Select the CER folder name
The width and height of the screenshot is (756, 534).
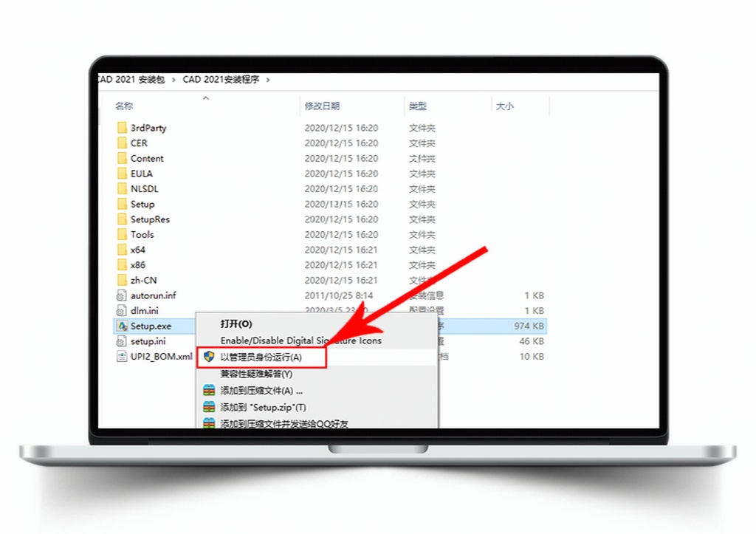point(139,143)
